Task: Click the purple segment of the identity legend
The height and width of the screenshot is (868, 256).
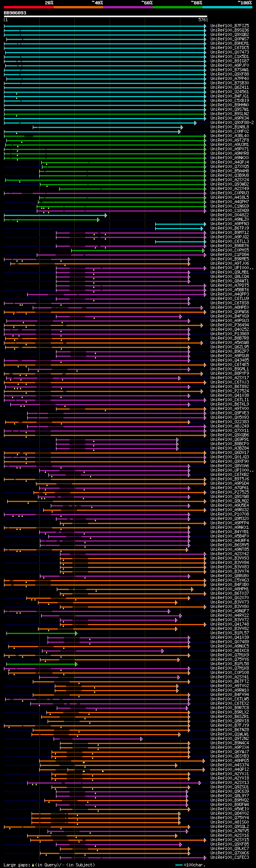Action: pos(128,7)
